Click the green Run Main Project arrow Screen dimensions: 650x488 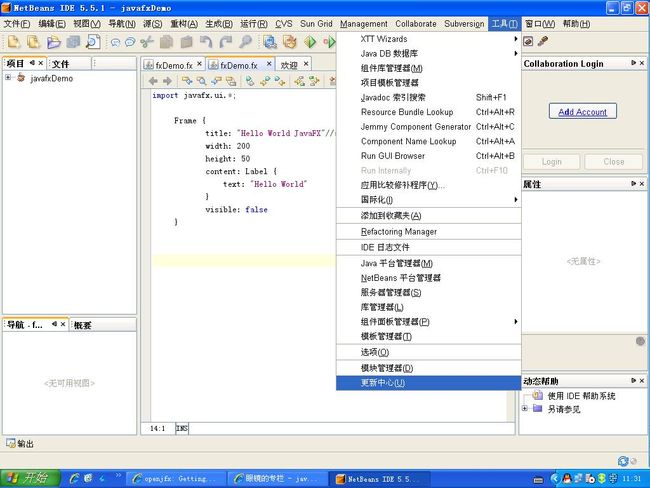tap(310, 42)
